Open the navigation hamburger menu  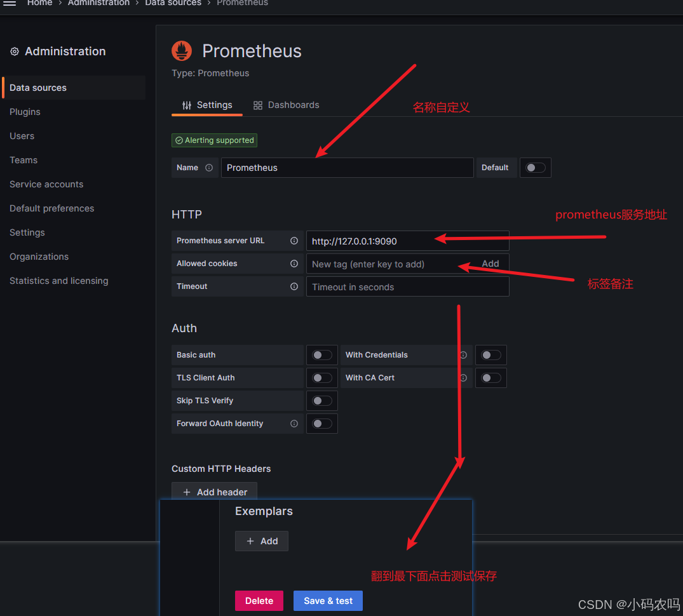click(x=10, y=4)
